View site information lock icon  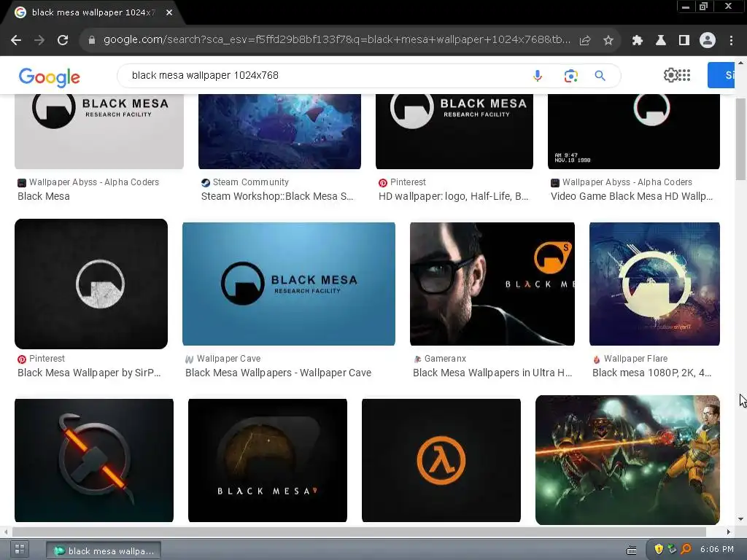click(x=92, y=40)
